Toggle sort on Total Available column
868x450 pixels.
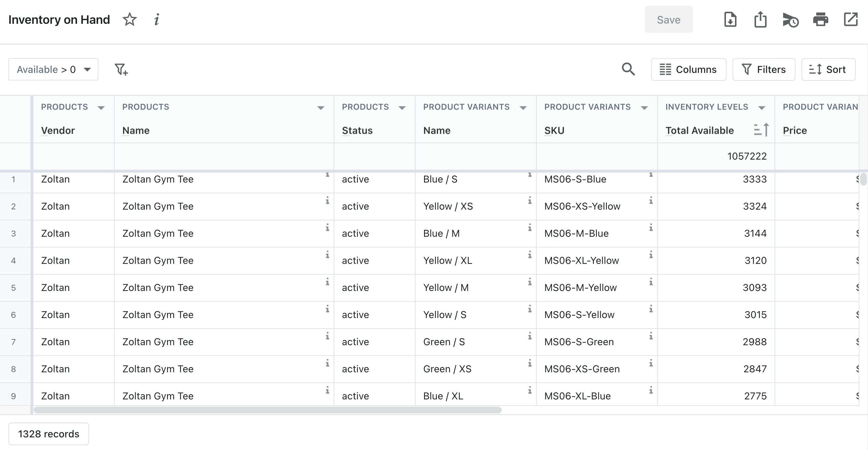pos(761,130)
